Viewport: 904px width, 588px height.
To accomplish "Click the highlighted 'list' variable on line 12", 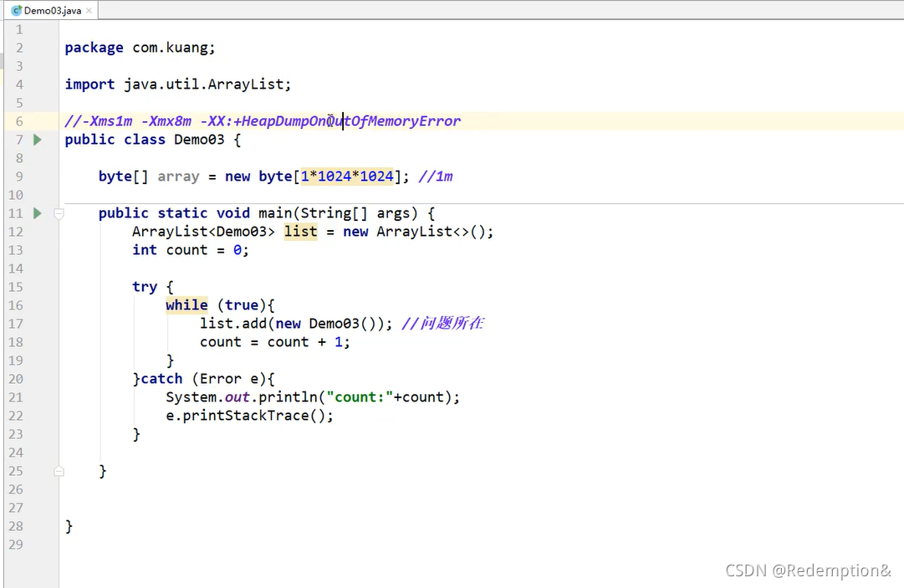I will [300, 232].
